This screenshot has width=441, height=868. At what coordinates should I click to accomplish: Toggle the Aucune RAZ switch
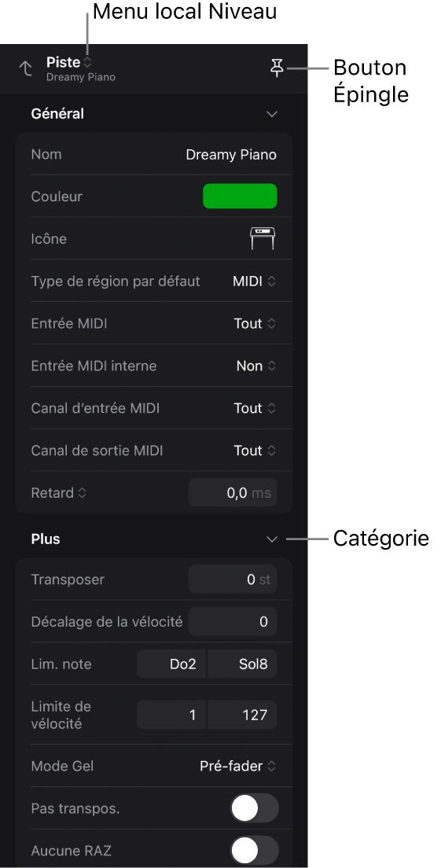point(254,850)
